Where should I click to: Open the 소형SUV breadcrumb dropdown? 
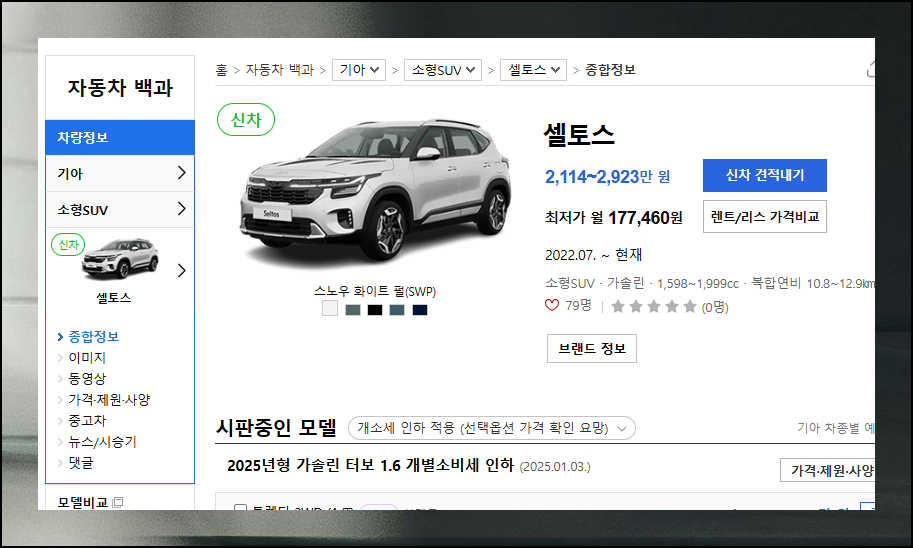click(443, 70)
